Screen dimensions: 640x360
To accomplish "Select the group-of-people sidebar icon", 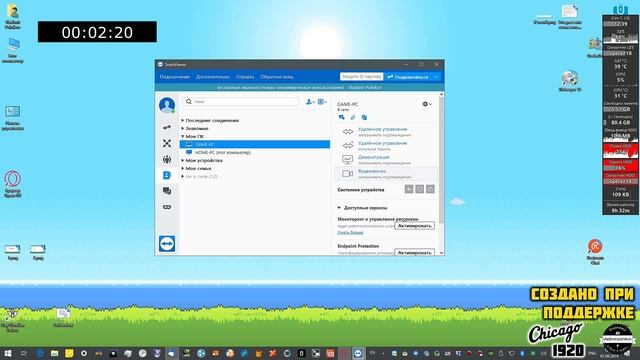I will pyautogui.click(x=167, y=160).
